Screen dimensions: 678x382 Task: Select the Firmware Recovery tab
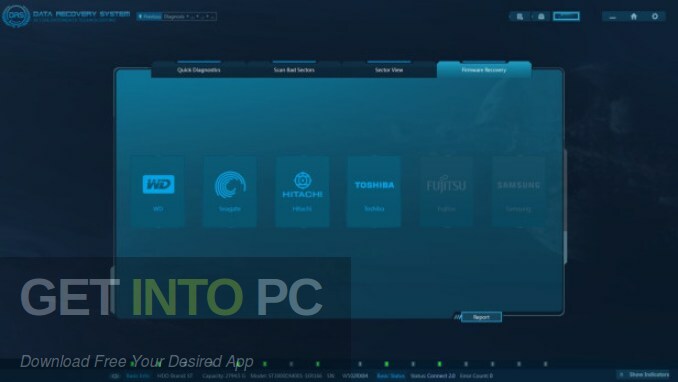[x=484, y=70]
